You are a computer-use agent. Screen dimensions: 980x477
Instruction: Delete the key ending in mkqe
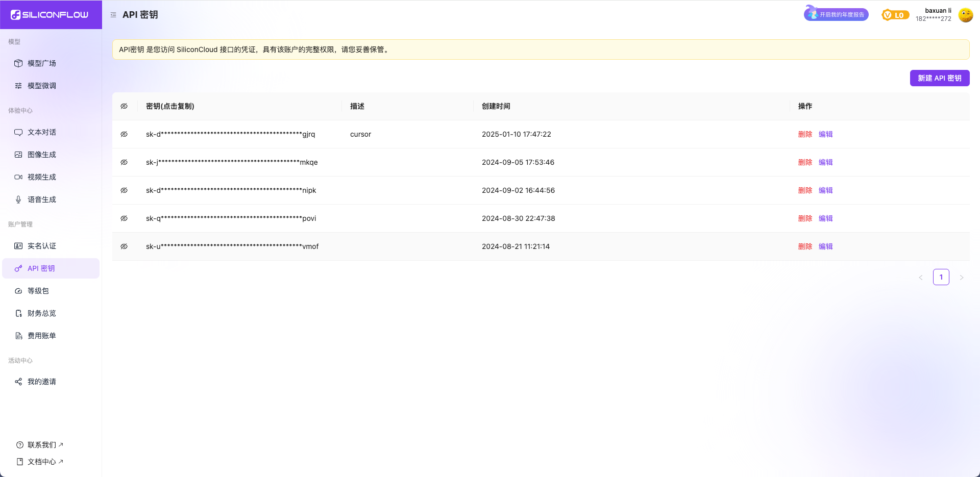[805, 162]
